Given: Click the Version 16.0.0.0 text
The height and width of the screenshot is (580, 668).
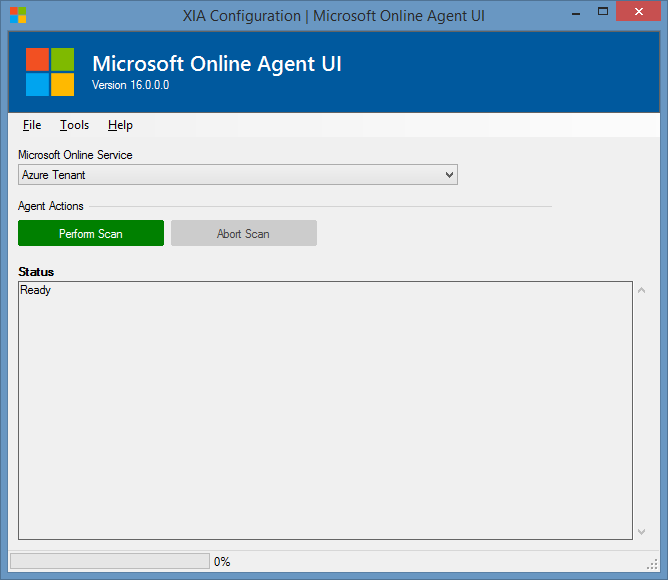Looking at the screenshot, I should [x=130, y=85].
